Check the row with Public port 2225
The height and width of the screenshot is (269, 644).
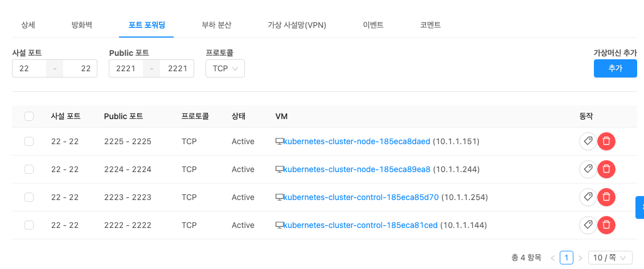pos(29,141)
